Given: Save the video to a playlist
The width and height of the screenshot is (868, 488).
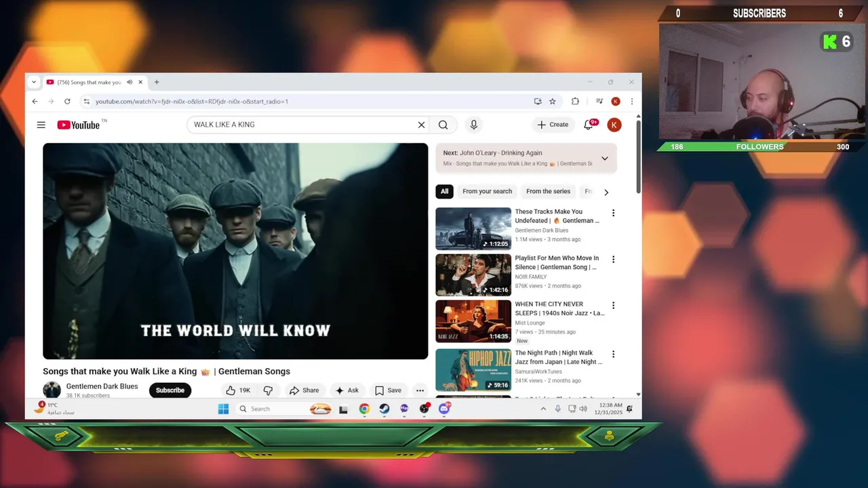Looking at the screenshot, I should click(388, 390).
